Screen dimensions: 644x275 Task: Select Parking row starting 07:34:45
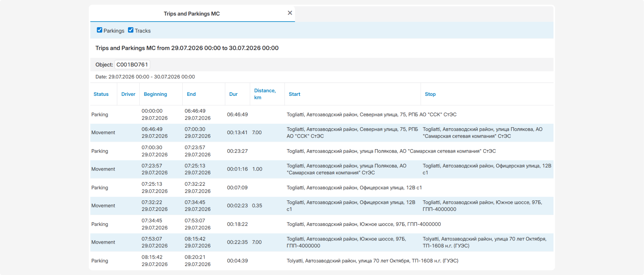[x=322, y=224]
